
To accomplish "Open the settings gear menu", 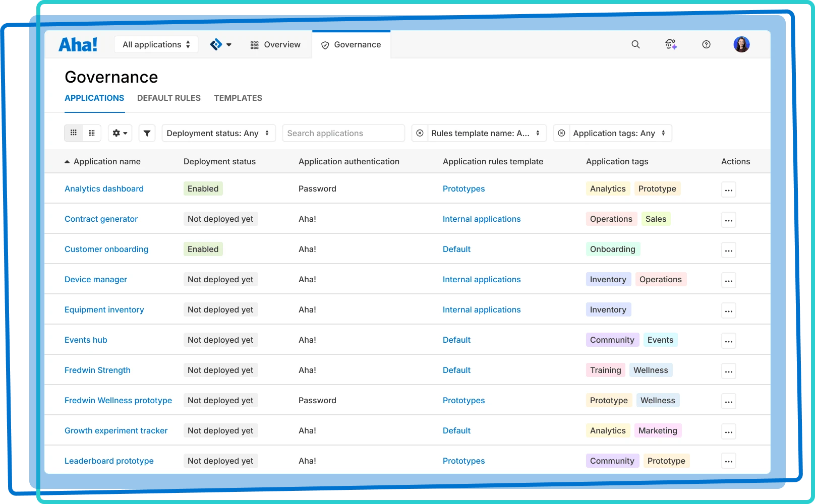I will click(120, 133).
